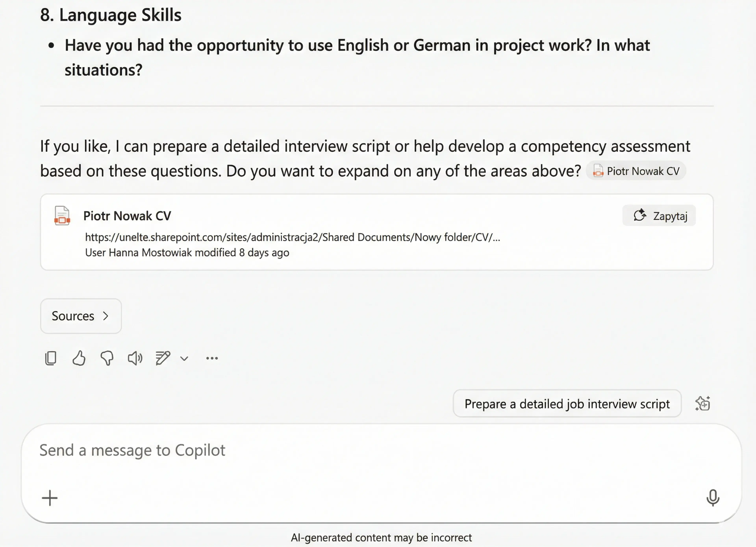
Task: Copy the Copilot response
Action: click(51, 358)
